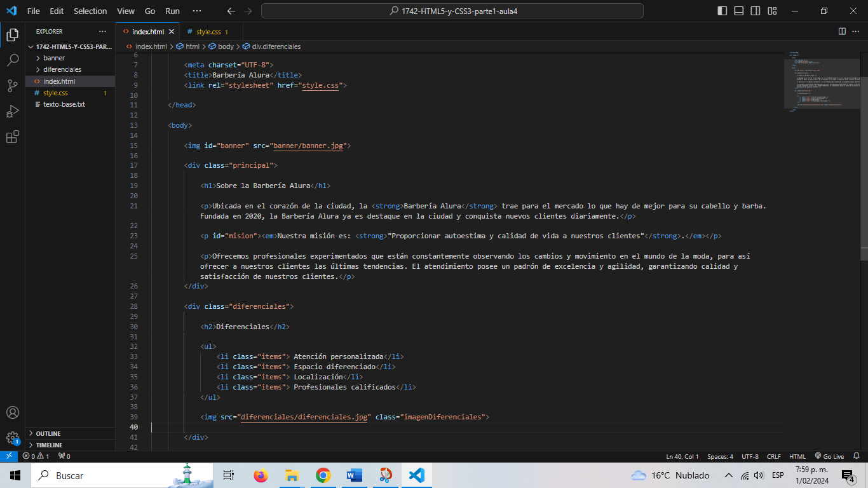The image size is (868, 488).
Task: Open File Explorer from the taskbar
Action: point(292,475)
